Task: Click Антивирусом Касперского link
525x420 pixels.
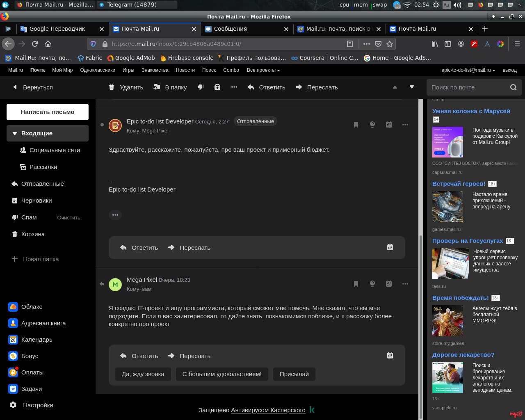Action: tap(268, 410)
